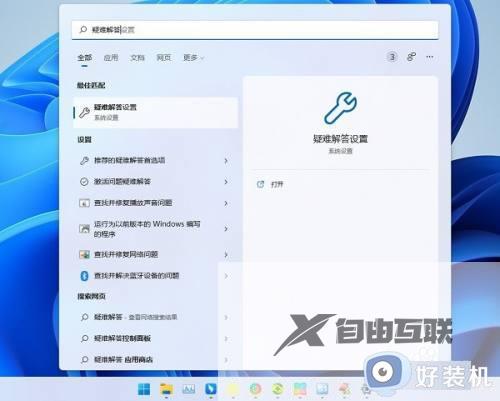Viewport: 500px width, 401px height.
Task: Expand chevron for 推荐的疑难解答首选项
Action: tap(226, 161)
